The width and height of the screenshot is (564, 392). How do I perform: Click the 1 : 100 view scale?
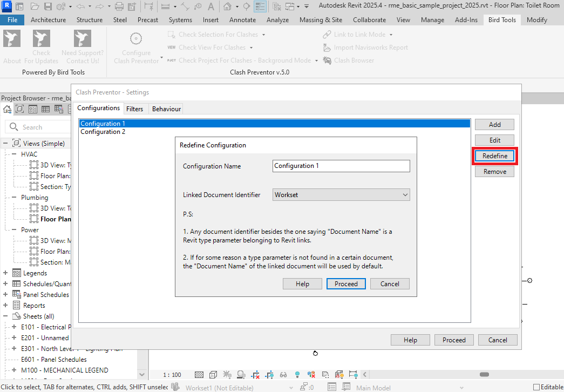172,375
